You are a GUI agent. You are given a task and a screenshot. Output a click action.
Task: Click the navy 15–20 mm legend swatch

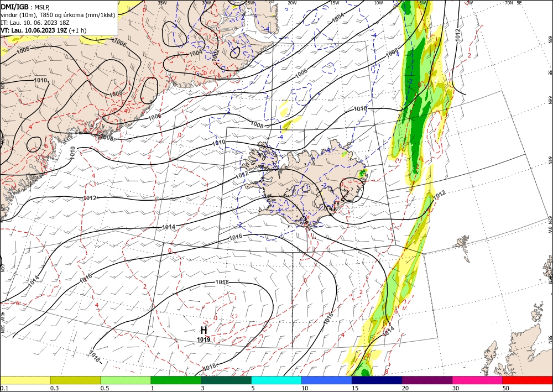click(377, 380)
